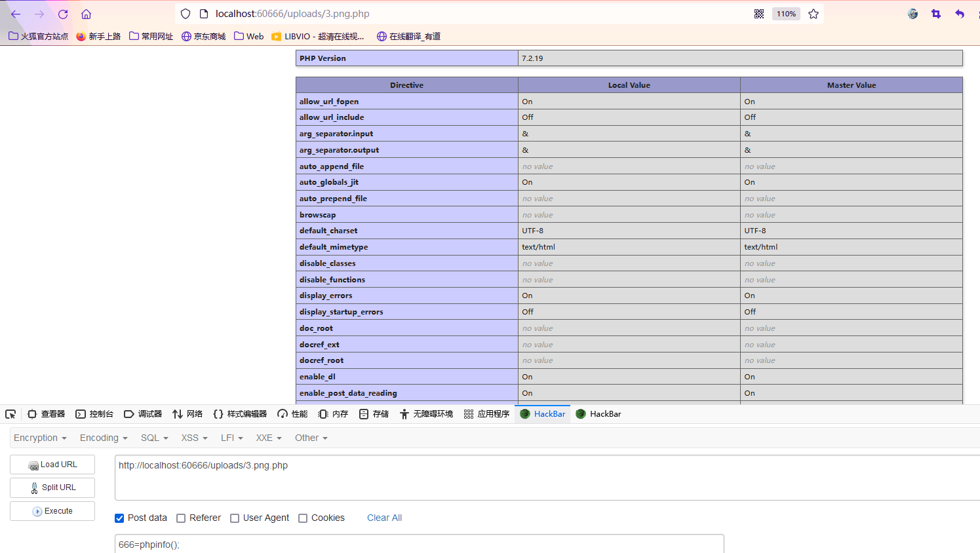Expand the Other dropdown menu
Screen dimensions: 980x553
311,438
